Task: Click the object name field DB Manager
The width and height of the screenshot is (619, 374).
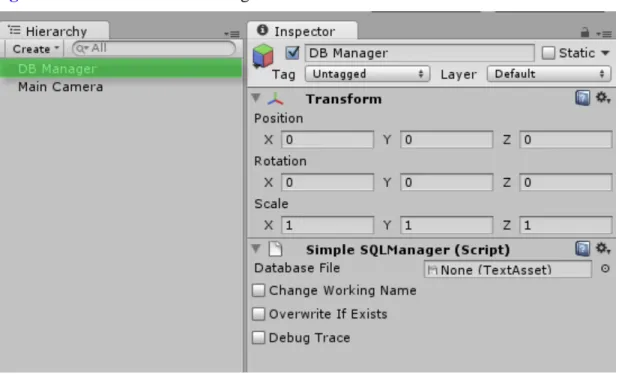Action: 420,53
